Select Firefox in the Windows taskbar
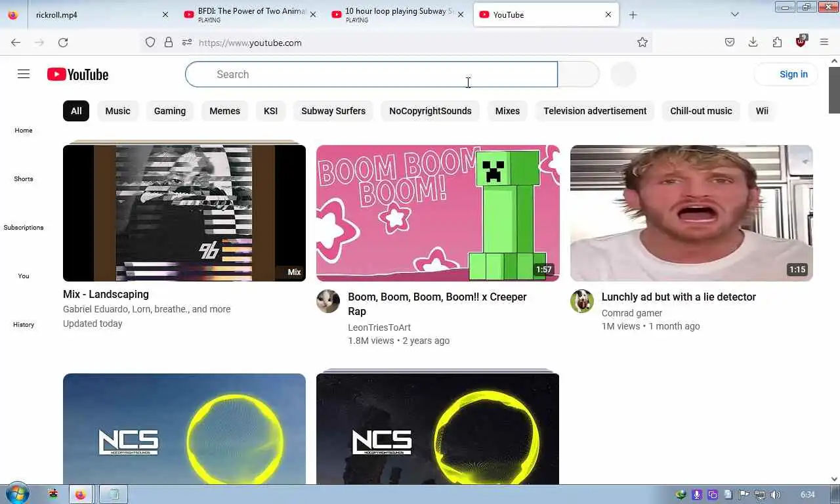This screenshot has height=504, width=840. (x=80, y=494)
